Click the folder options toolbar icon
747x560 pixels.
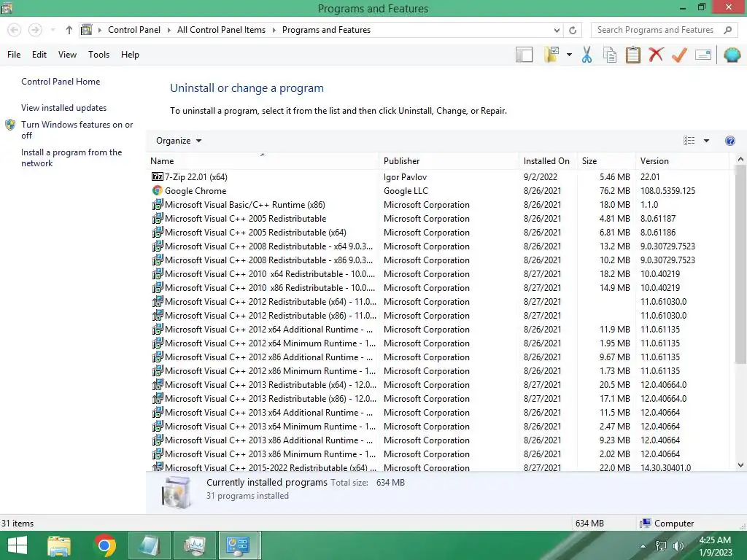tap(551, 55)
